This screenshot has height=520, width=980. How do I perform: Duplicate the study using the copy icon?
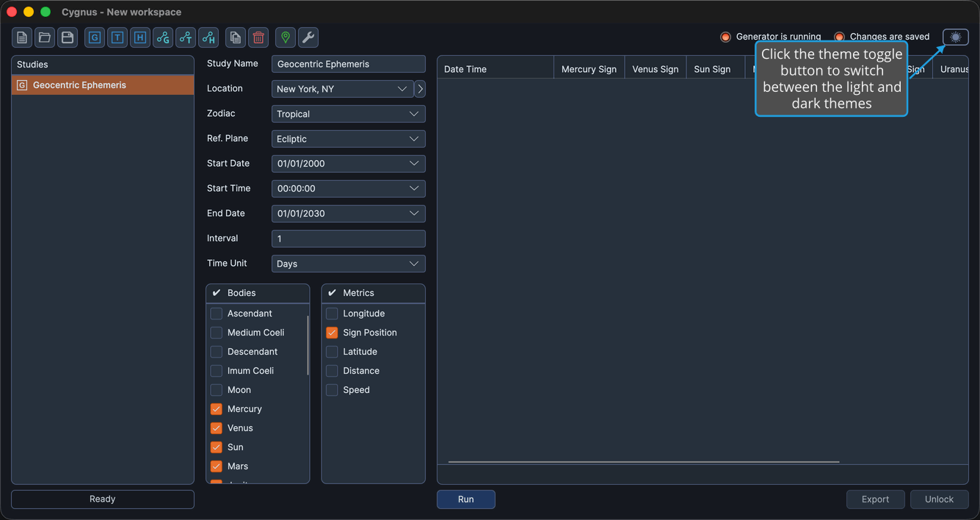tap(236, 37)
